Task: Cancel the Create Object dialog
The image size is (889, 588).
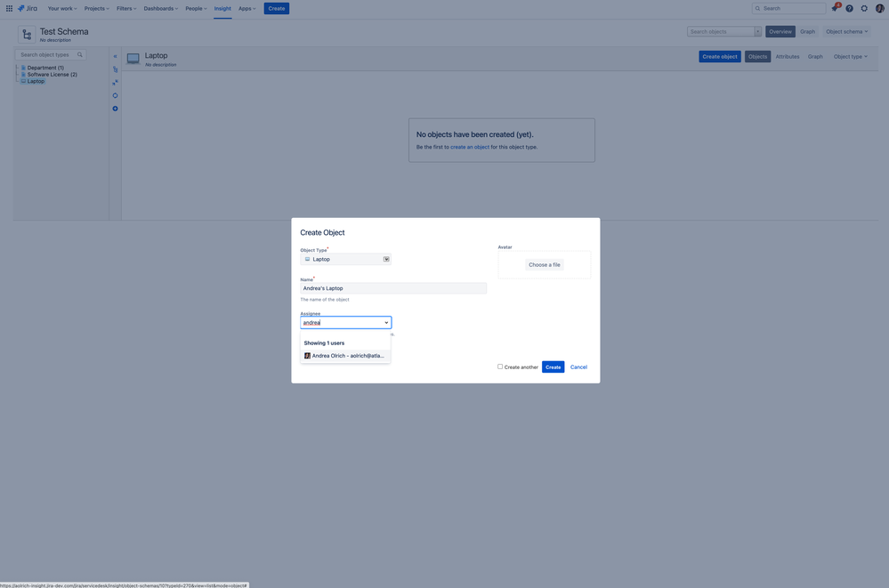Action: pos(578,366)
